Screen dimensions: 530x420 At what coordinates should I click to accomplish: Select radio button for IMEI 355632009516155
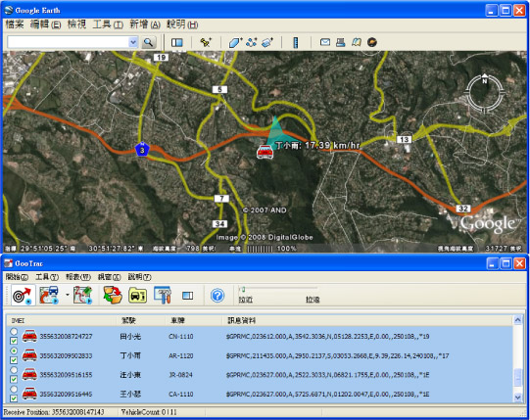click(x=14, y=370)
